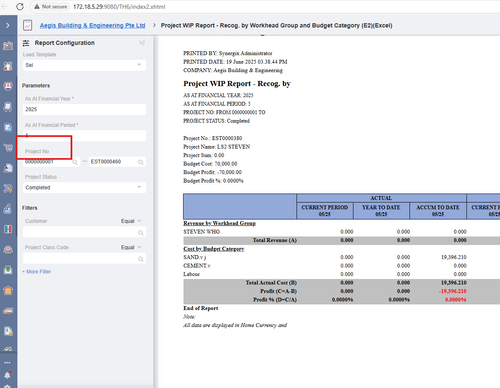500x388 pixels.
Task: Click the Not secure site info indicator
Action: [x=51, y=7]
